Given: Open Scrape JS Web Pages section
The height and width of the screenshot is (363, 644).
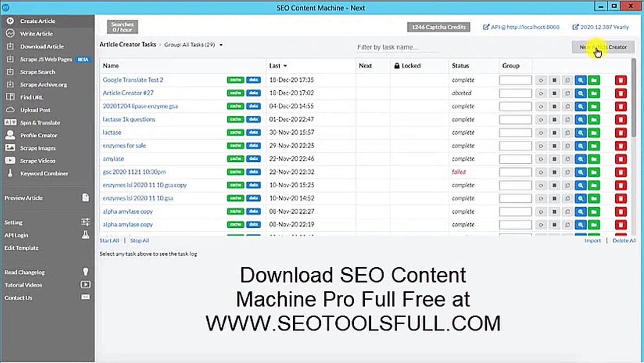Looking at the screenshot, I should (46, 59).
